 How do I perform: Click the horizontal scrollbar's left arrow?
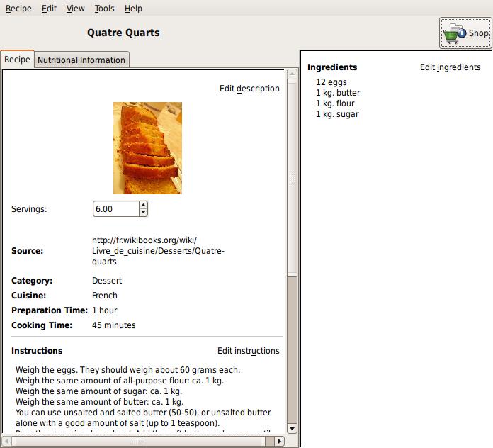coord(7,441)
